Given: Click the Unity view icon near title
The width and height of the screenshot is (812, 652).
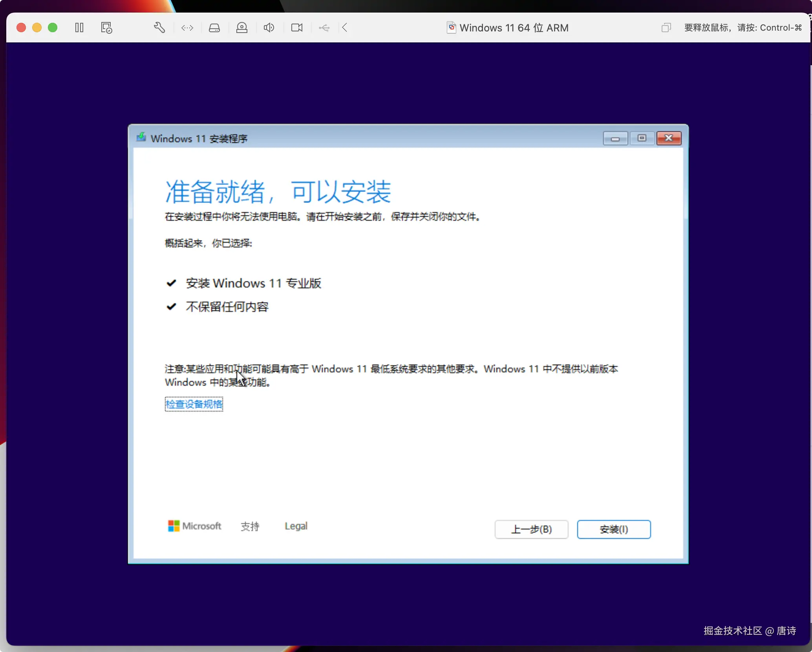Looking at the screenshot, I should click(x=666, y=27).
